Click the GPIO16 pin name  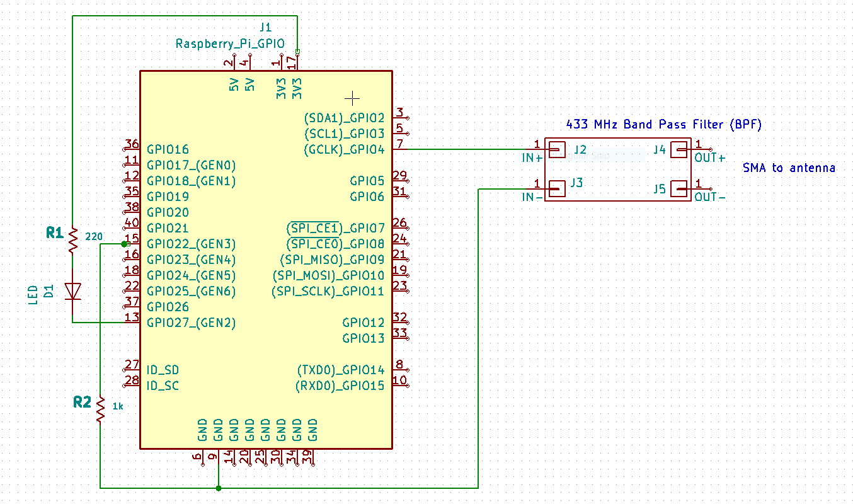click(x=168, y=150)
